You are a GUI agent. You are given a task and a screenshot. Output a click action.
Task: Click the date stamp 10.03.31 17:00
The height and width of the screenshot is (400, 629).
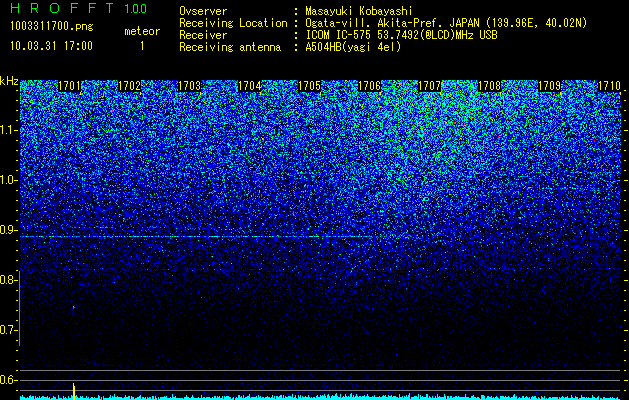pyautogui.click(x=51, y=46)
